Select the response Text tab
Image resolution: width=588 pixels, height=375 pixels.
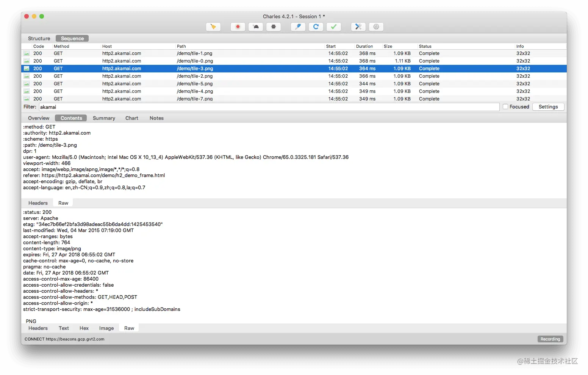[x=64, y=328]
